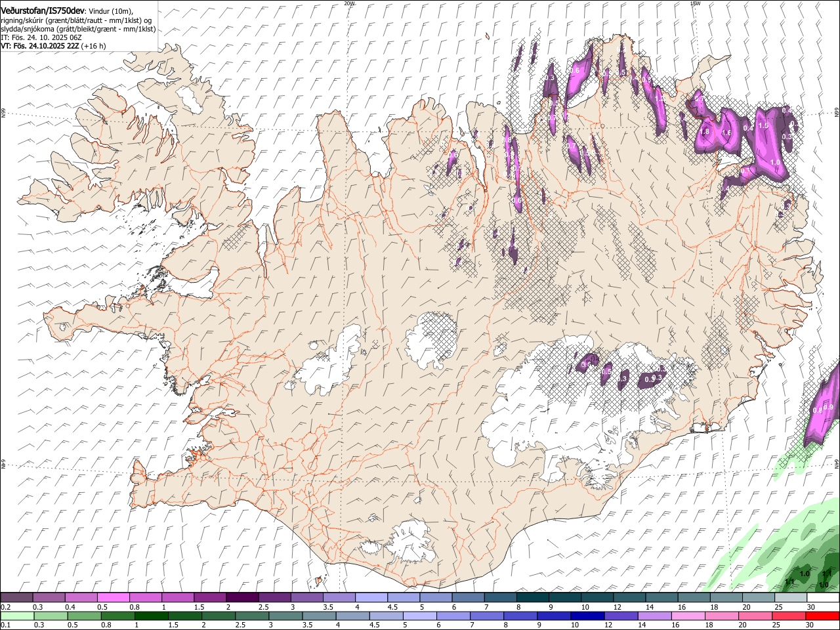Click the 'VT: Fös. 24.10.2025 22Z' valid time

[x=40, y=46]
